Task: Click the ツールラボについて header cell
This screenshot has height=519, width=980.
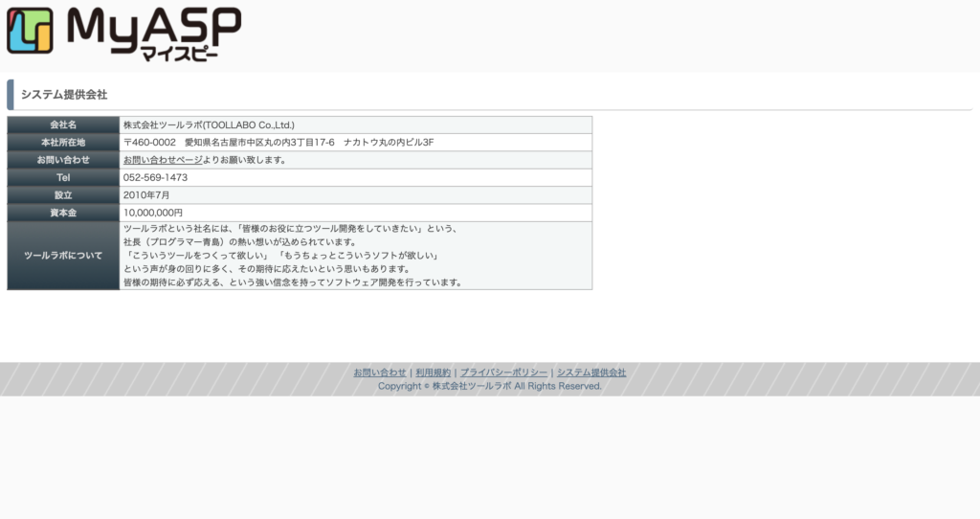Action: tap(63, 256)
